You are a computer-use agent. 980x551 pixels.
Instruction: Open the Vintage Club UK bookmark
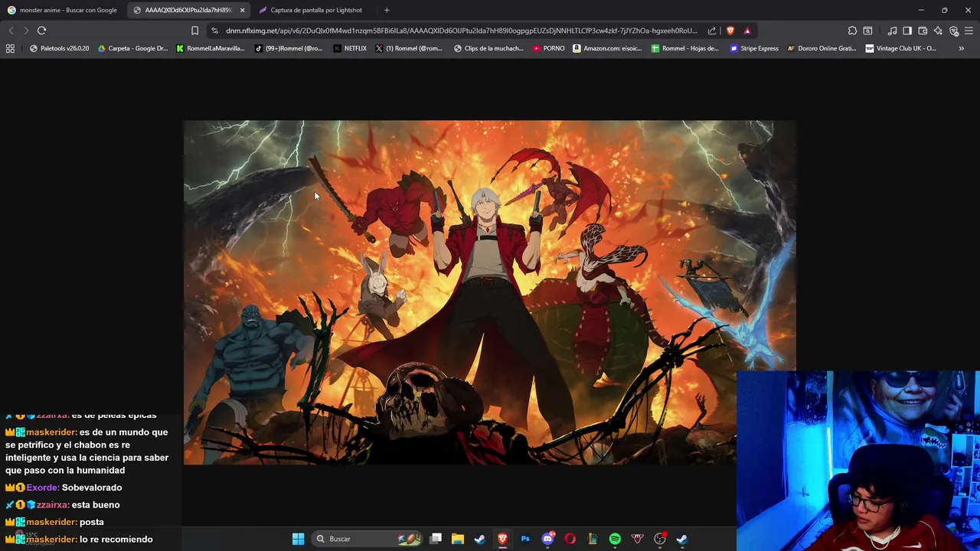coord(900,48)
